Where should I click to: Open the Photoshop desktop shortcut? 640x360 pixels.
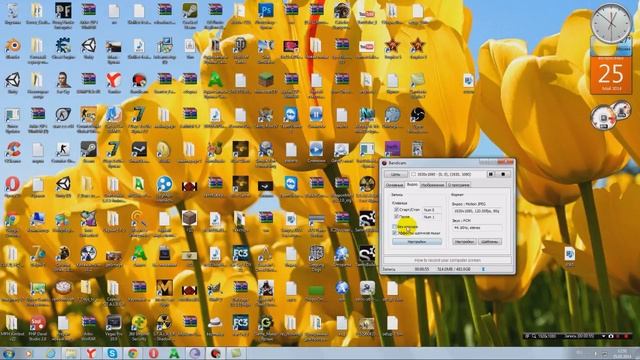(x=266, y=11)
